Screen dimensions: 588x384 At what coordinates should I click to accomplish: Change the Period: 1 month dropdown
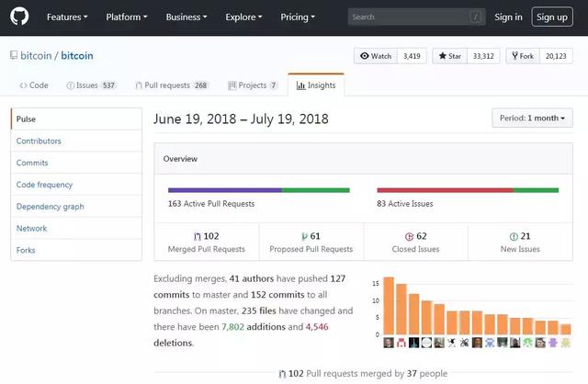click(x=532, y=119)
